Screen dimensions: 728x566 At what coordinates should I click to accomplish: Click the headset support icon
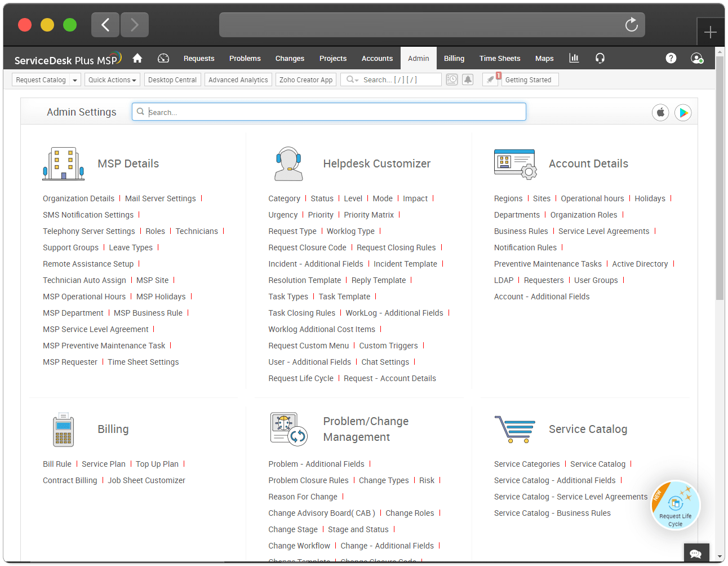click(x=600, y=58)
